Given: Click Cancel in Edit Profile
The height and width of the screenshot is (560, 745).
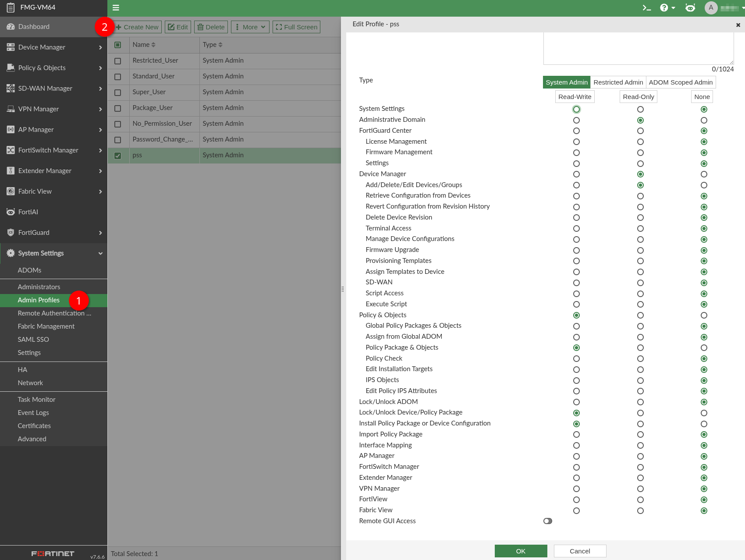Looking at the screenshot, I should [x=580, y=551].
